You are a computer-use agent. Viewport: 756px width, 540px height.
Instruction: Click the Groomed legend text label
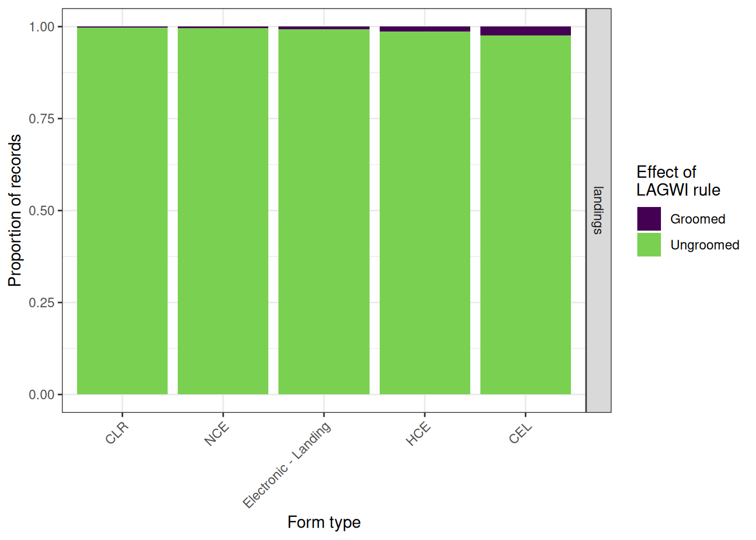tap(697, 219)
